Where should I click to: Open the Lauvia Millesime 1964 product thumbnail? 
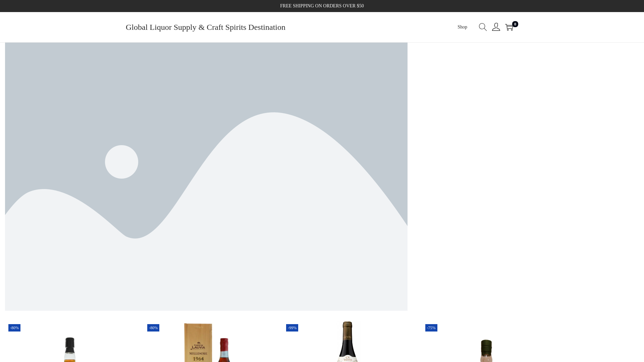coord(208,342)
